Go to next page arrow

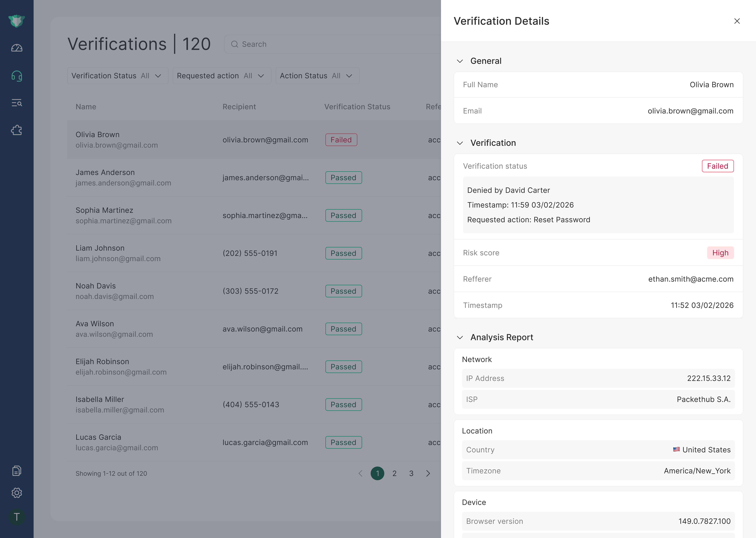428,473
